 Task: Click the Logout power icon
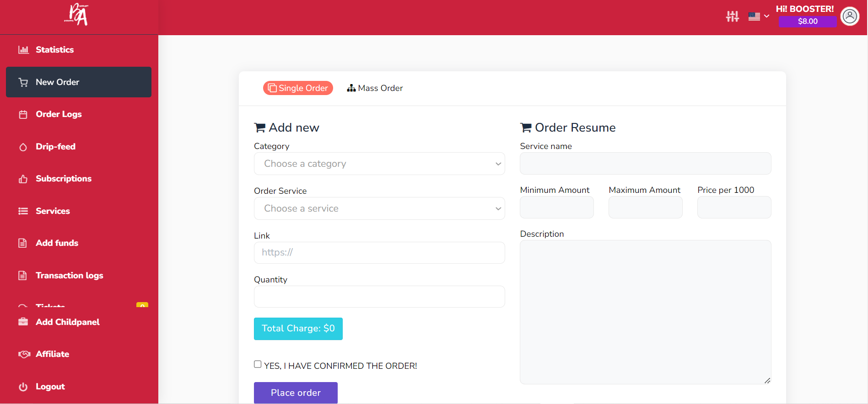coord(23,387)
